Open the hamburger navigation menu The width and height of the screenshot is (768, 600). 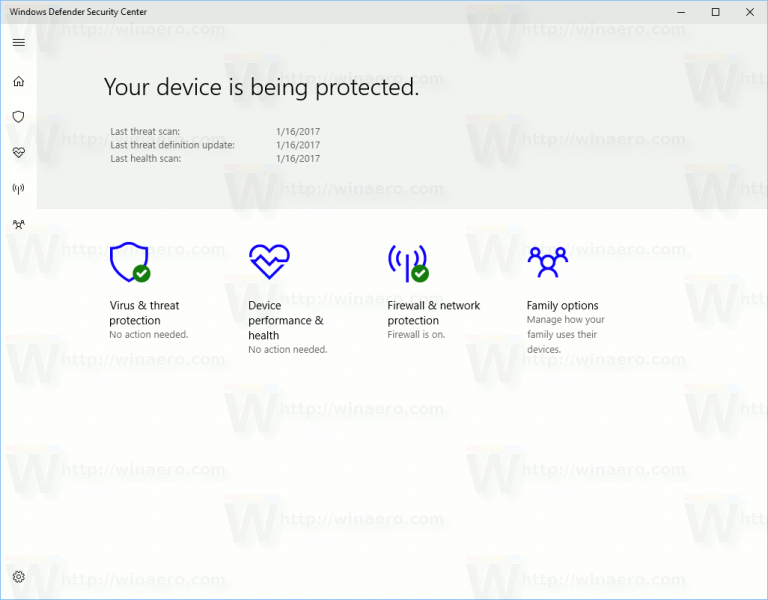19,43
